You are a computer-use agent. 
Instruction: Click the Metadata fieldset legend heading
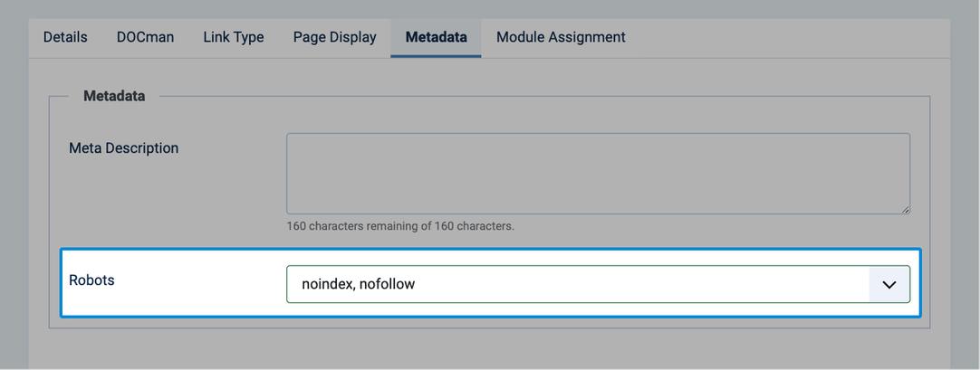(114, 96)
